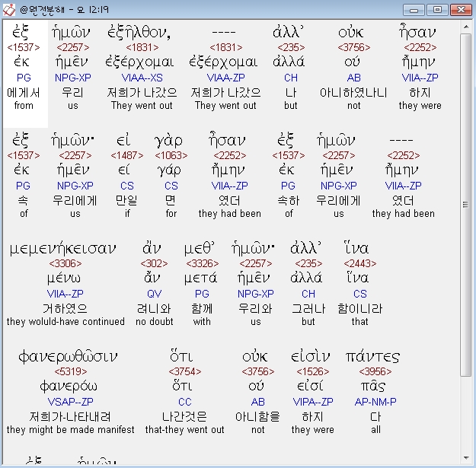Click parsing code AB in first row
The image size is (476, 468).
(x=353, y=78)
